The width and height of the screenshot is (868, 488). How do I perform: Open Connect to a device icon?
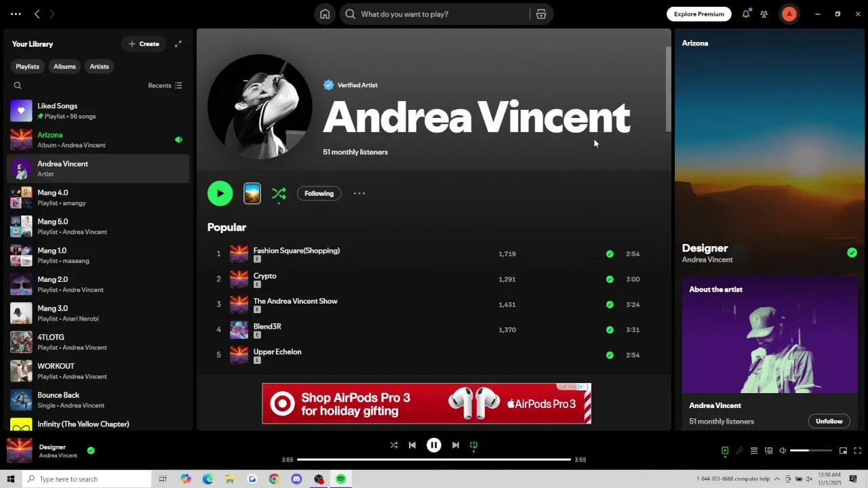[x=768, y=451]
